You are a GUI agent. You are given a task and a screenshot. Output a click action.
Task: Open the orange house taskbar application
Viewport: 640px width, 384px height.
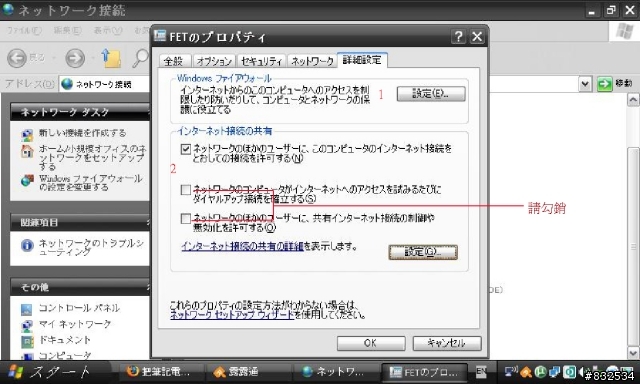point(249,372)
